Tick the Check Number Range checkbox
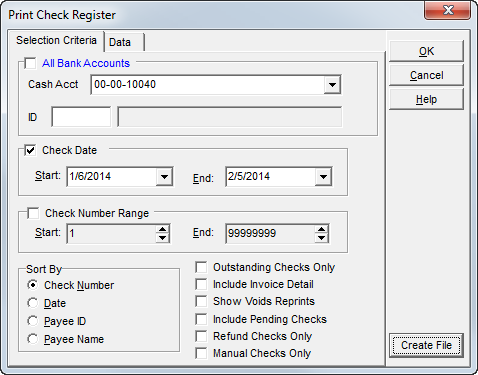The image size is (478, 375). coord(33,213)
